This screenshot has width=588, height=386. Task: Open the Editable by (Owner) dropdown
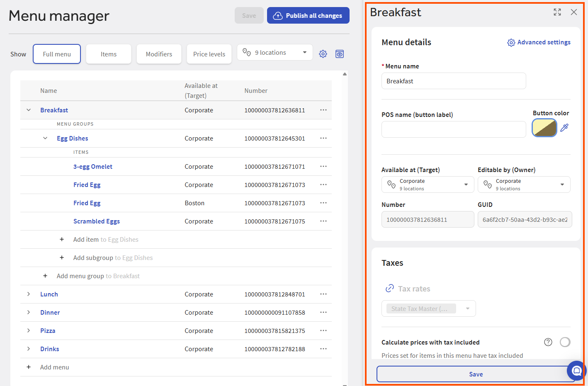[524, 185]
